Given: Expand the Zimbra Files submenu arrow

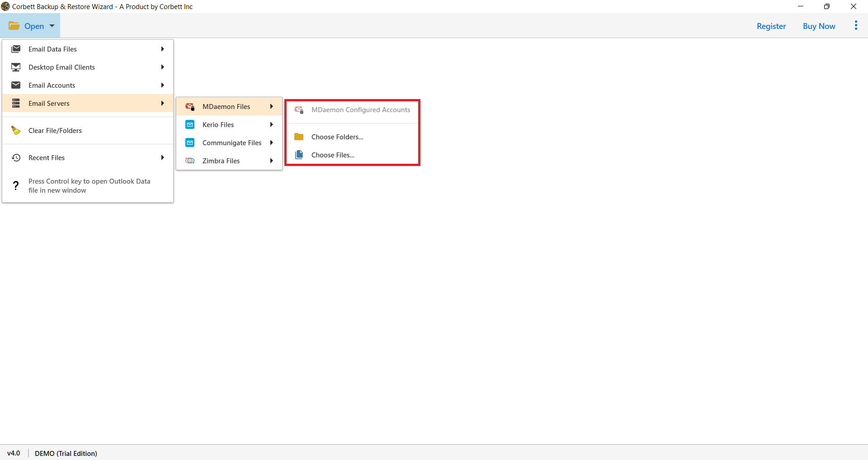Looking at the screenshot, I should 271,161.
